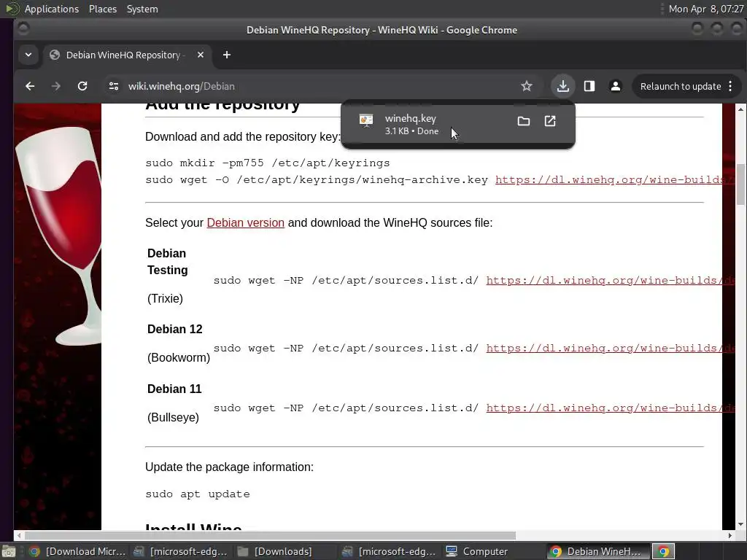Open winehq.key in a new tab
Screen dimensions: 747x560
[550, 121]
